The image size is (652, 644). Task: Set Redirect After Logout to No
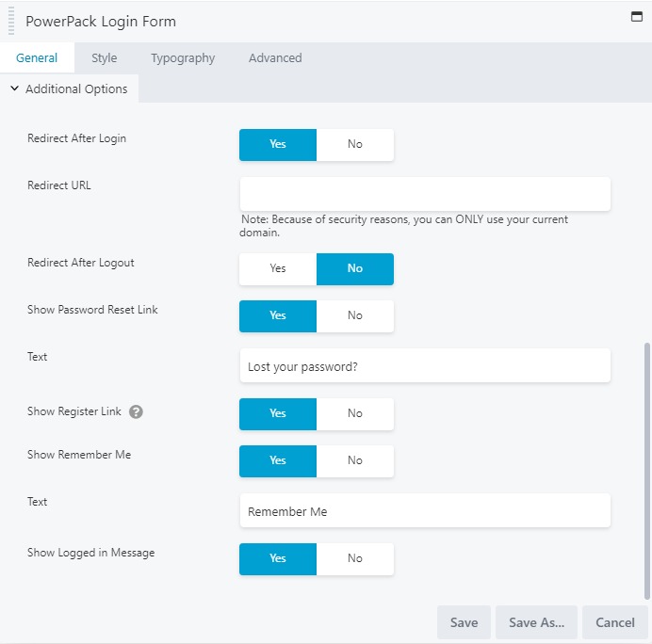355,269
